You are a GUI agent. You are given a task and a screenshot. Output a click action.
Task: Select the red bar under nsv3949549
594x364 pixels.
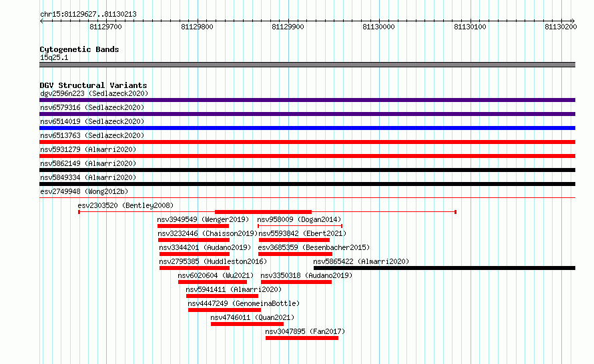(193, 226)
